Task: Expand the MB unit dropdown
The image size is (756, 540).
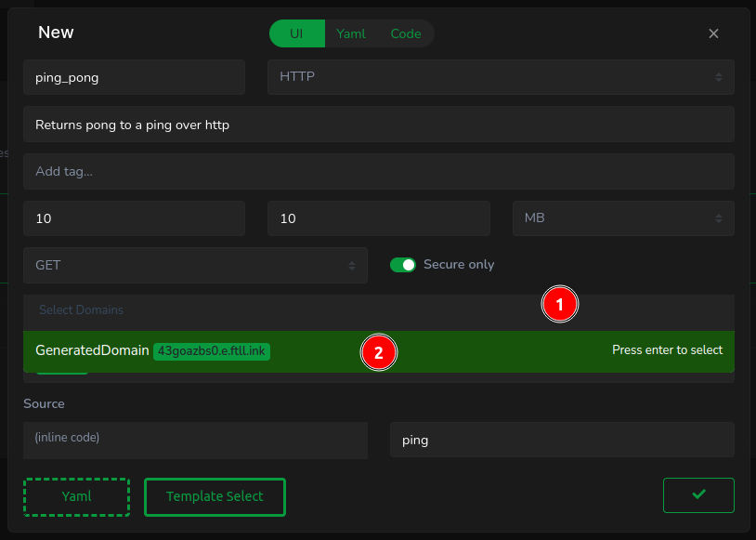Action: point(623,218)
